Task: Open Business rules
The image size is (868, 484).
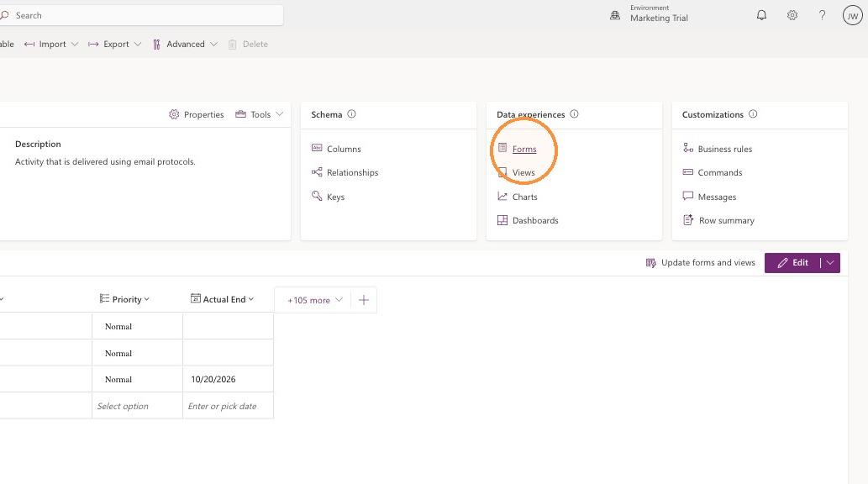Action: 725,149
